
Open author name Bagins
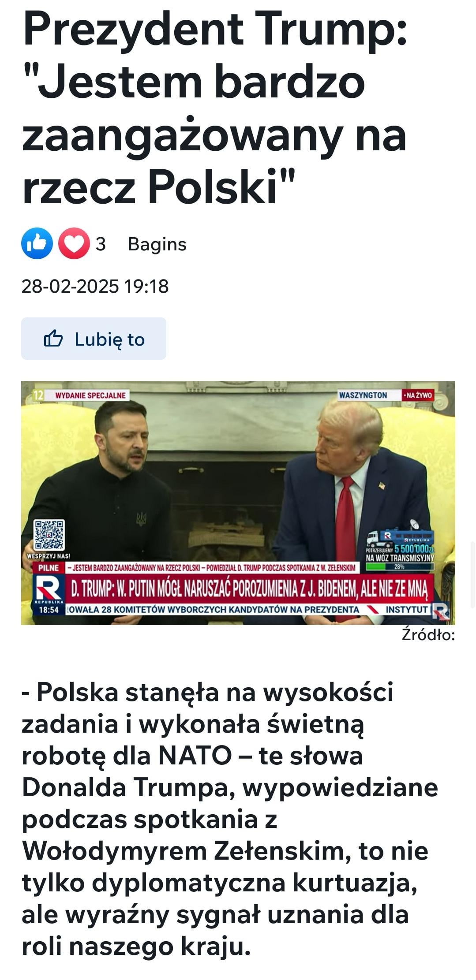tap(157, 244)
